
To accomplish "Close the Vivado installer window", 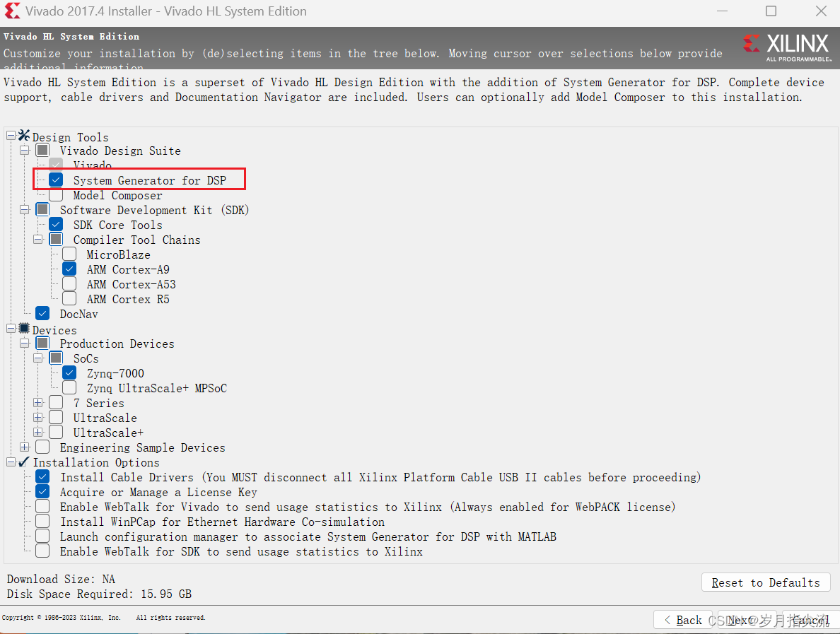I will pos(821,11).
